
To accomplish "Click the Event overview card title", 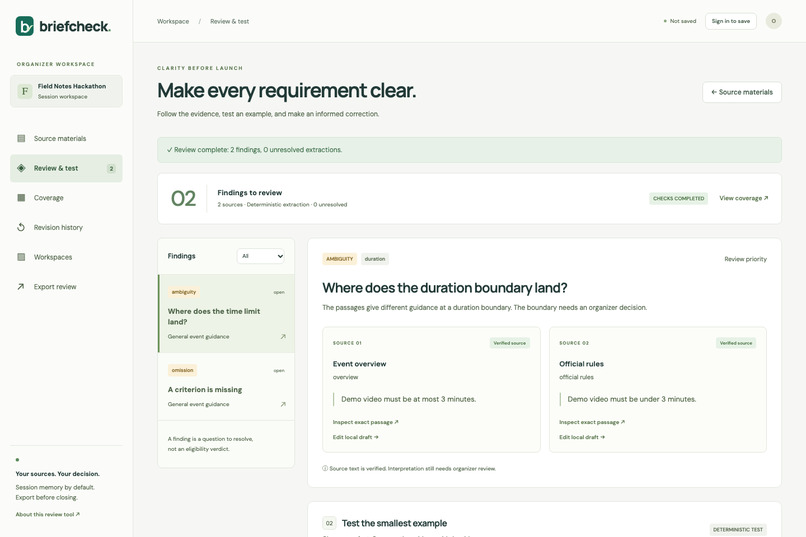I will (359, 364).
